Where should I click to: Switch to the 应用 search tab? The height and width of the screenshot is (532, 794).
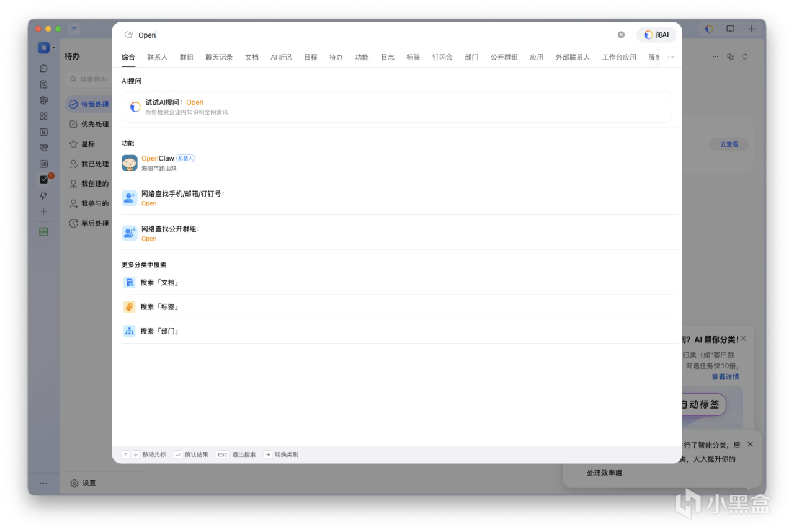(537, 57)
